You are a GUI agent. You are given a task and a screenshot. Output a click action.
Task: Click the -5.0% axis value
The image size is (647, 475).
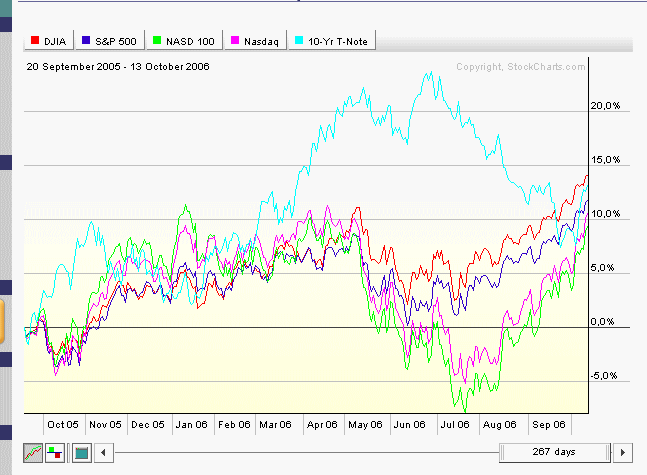(604, 376)
